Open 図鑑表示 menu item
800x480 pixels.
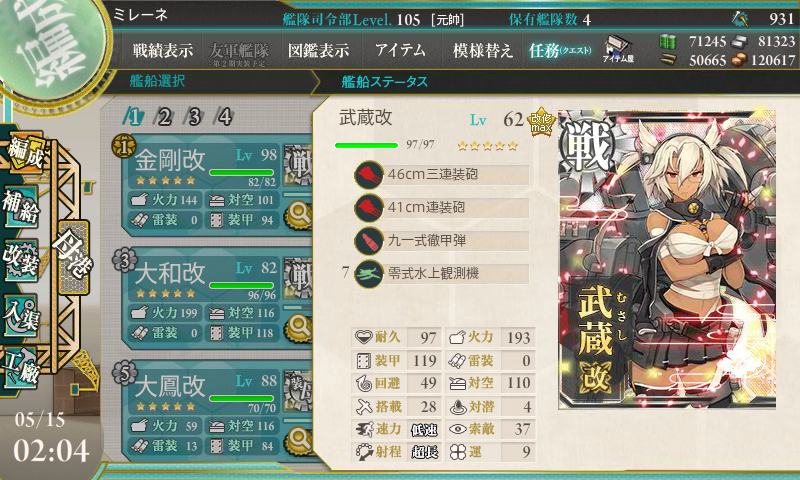click(x=318, y=50)
